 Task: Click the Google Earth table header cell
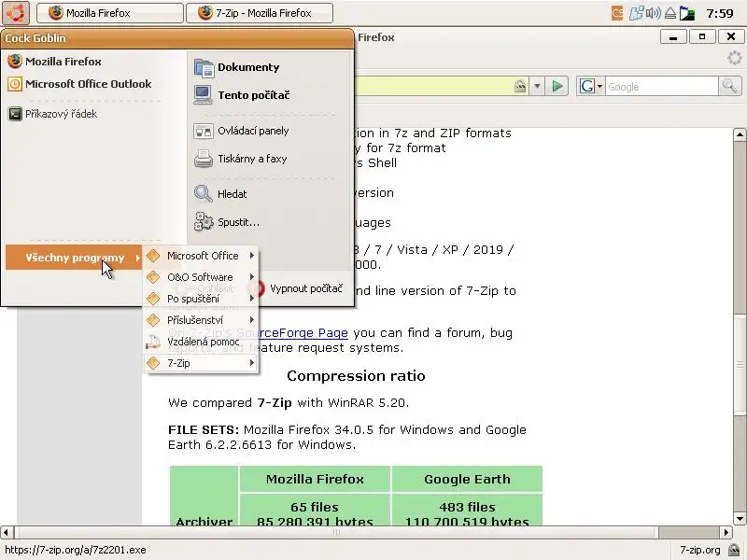pos(467,479)
